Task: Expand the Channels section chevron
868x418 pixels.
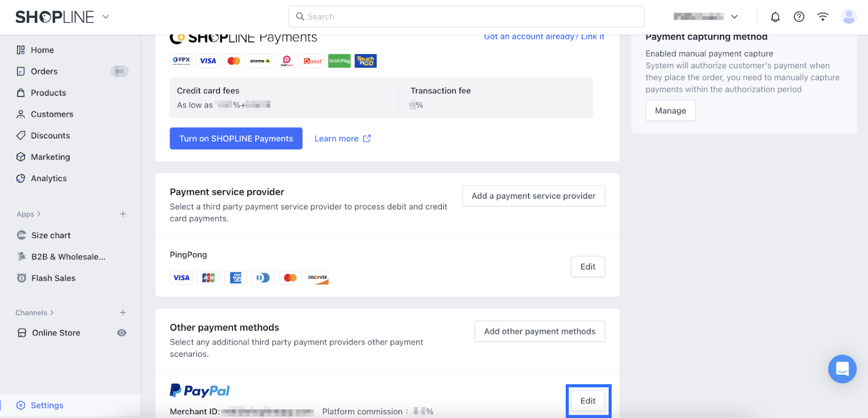Action: pyautogui.click(x=52, y=313)
